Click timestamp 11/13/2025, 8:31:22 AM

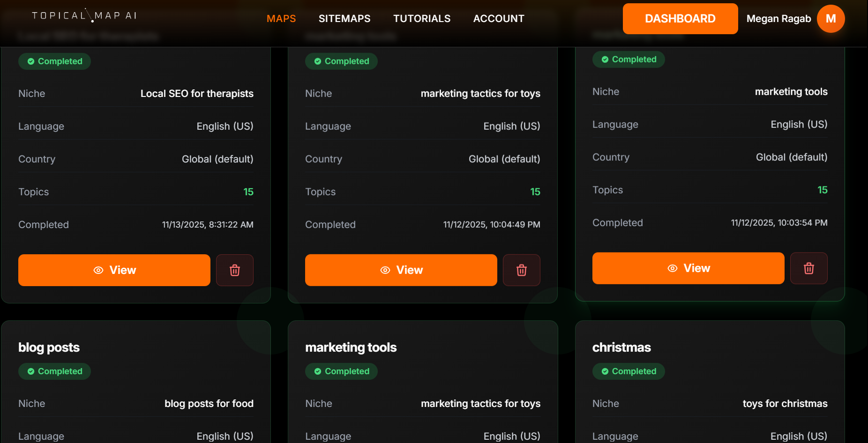[x=208, y=225]
